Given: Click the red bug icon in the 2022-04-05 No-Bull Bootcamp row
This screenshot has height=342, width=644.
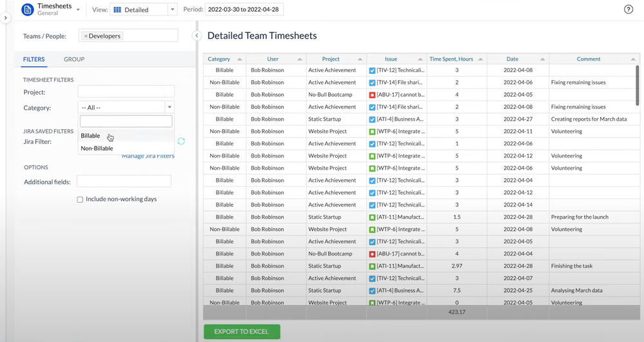Looking at the screenshot, I should (x=372, y=95).
